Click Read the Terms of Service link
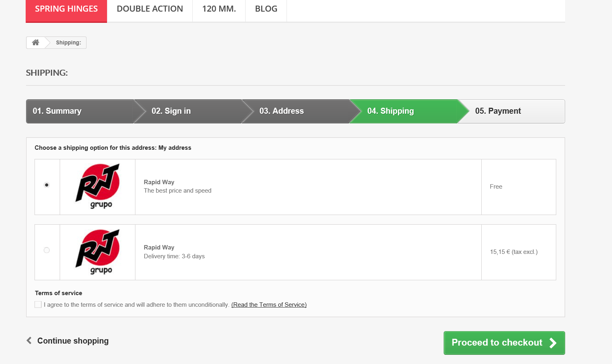This screenshot has height=364, width=612. click(x=269, y=305)
